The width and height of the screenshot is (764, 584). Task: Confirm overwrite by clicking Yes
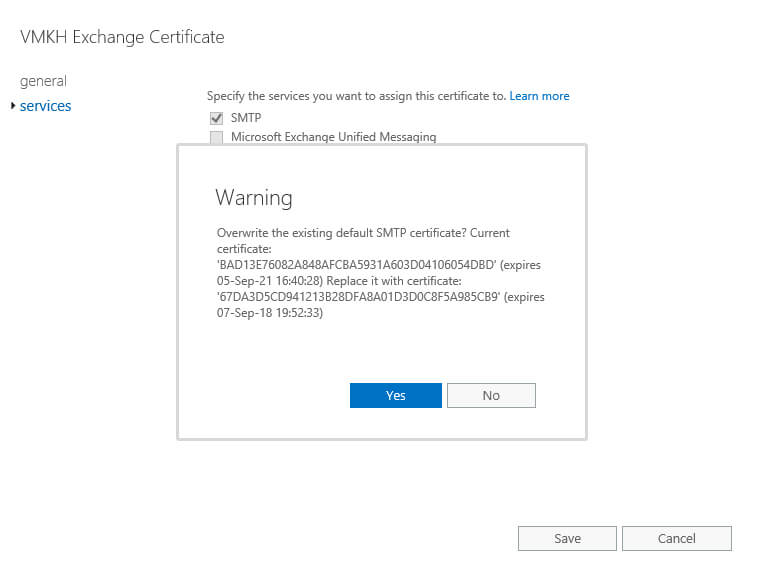pos(396,395)
